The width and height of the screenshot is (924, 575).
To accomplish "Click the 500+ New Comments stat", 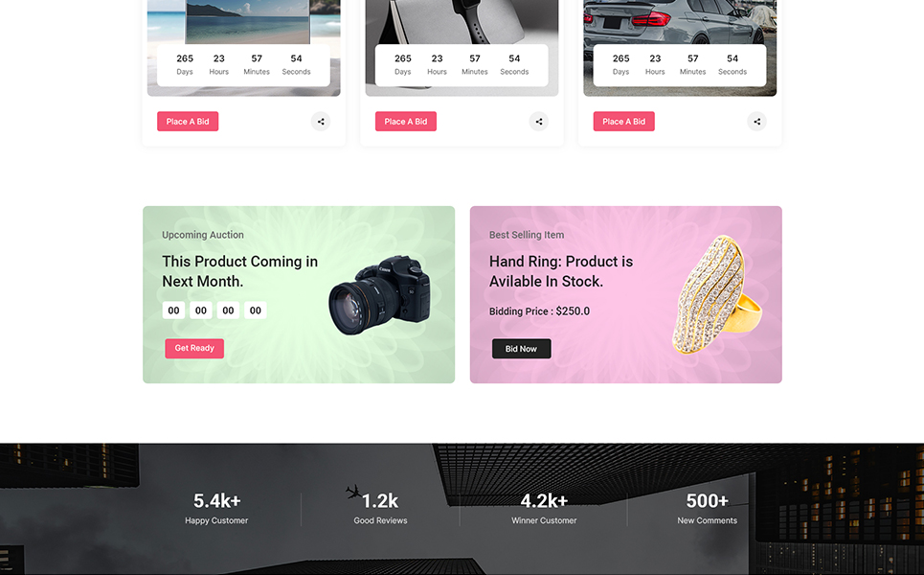I will point(708,509).
